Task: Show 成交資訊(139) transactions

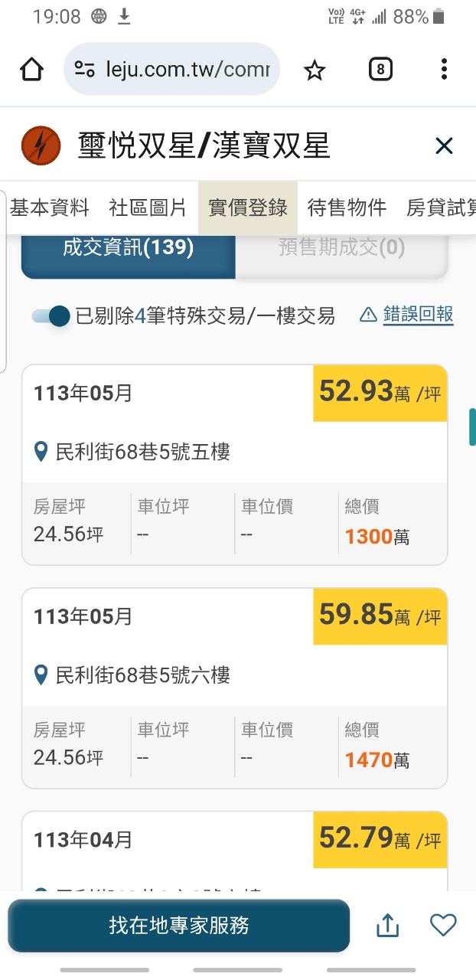Action: pos(128,248)
